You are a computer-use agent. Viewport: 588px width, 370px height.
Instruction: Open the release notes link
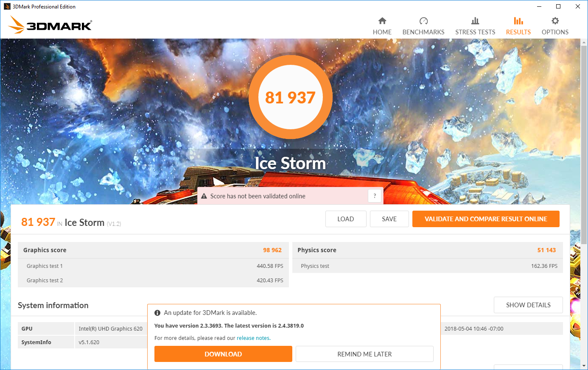click(253, 338)
